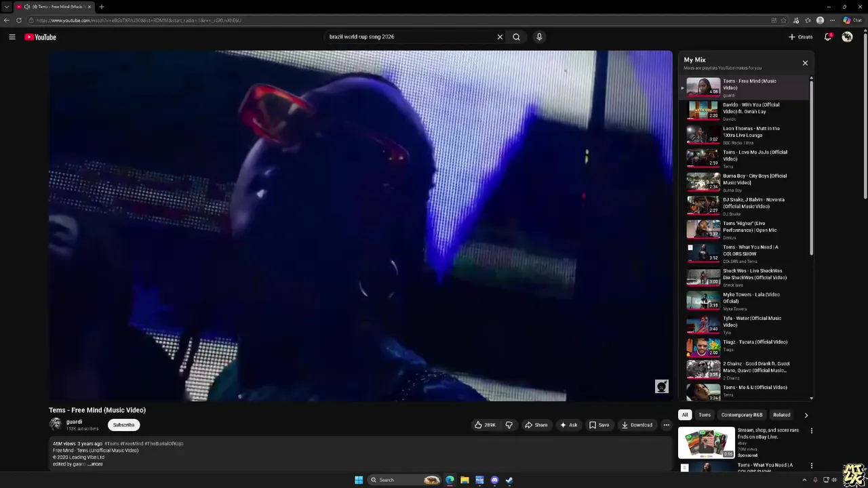
Task: Reload the page with refresh icon
Action: 19,20
